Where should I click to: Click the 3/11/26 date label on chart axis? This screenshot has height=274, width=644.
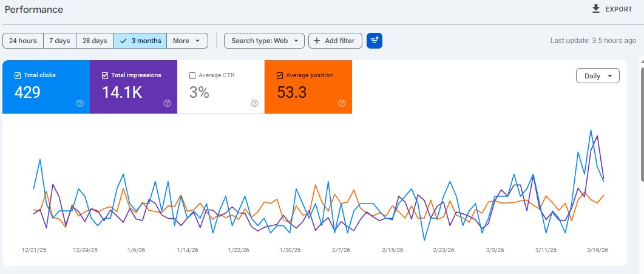point(546,250)
